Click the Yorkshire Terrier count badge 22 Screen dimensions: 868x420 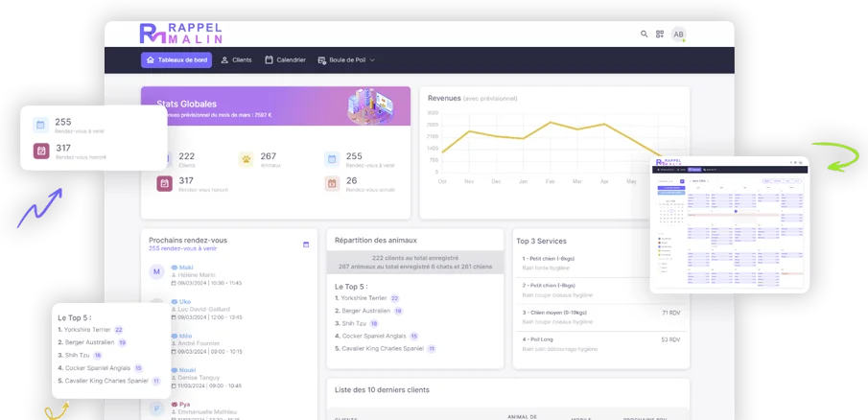[x=394, y=298]
